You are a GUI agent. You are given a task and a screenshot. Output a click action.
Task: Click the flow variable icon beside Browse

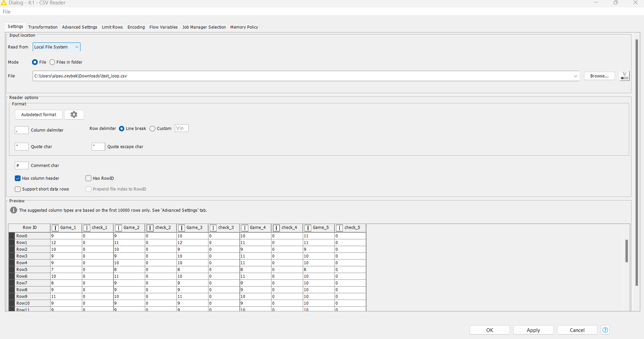(624, 76)
